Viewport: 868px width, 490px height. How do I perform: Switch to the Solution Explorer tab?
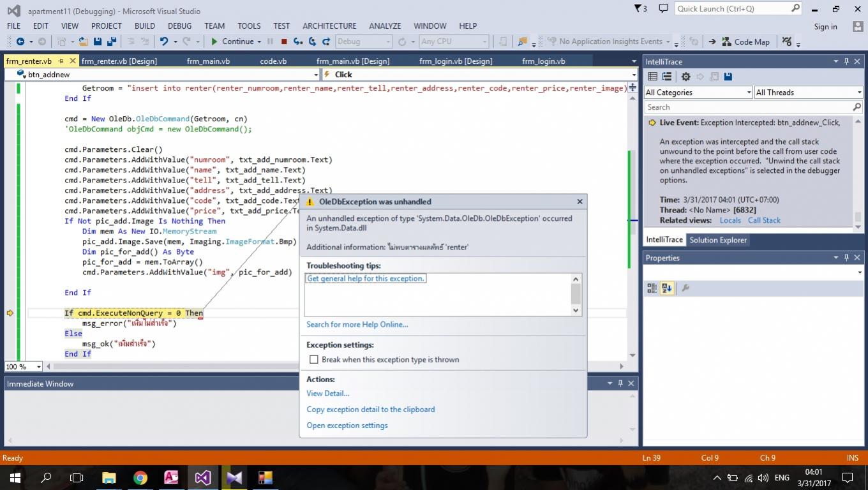[717, 240]
